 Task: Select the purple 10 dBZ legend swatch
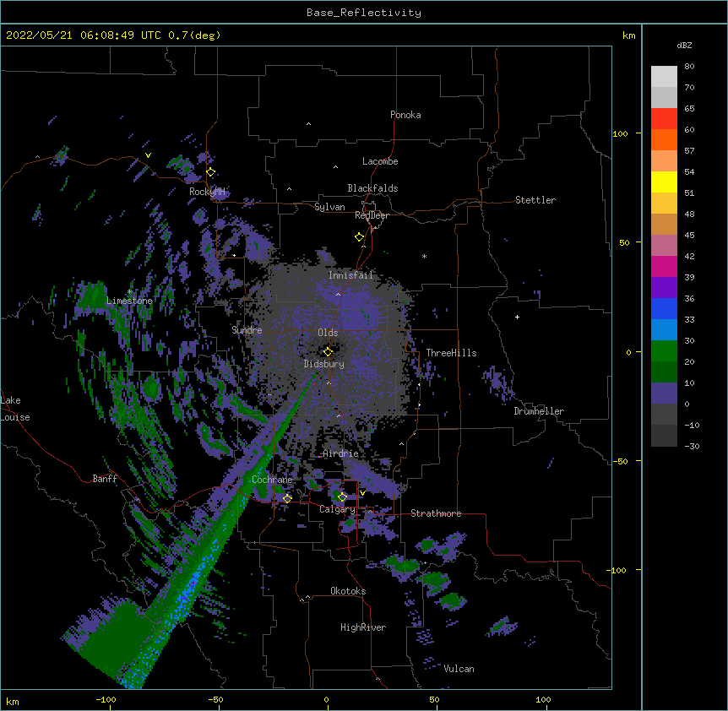pyautogui.click(x=664, y=393)
